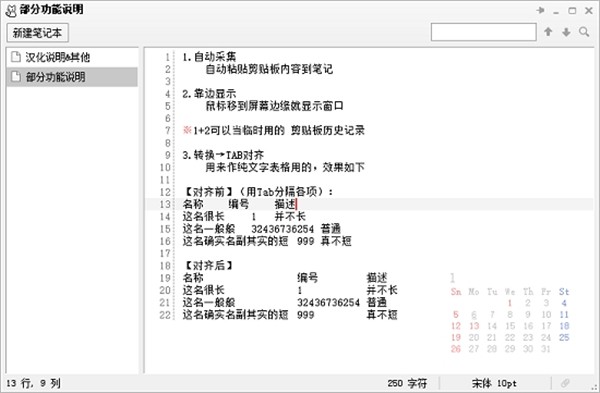
Task: Click 编号 header on line 19
Action: (308, 278)
